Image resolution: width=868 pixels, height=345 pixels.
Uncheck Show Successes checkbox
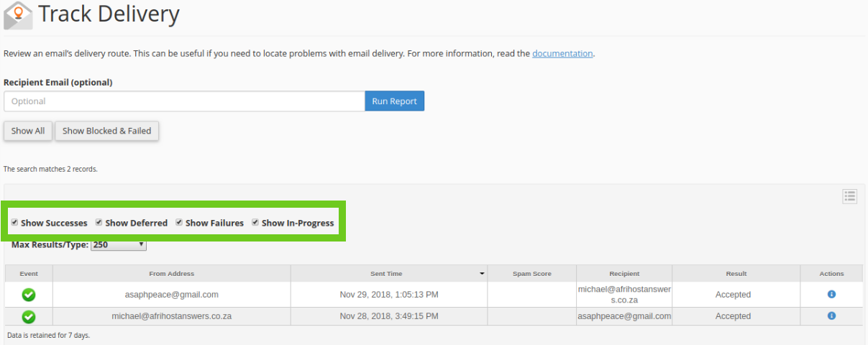14,223
